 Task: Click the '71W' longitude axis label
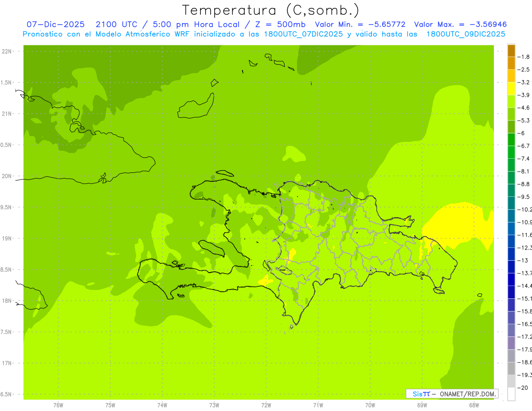(318, 405)
